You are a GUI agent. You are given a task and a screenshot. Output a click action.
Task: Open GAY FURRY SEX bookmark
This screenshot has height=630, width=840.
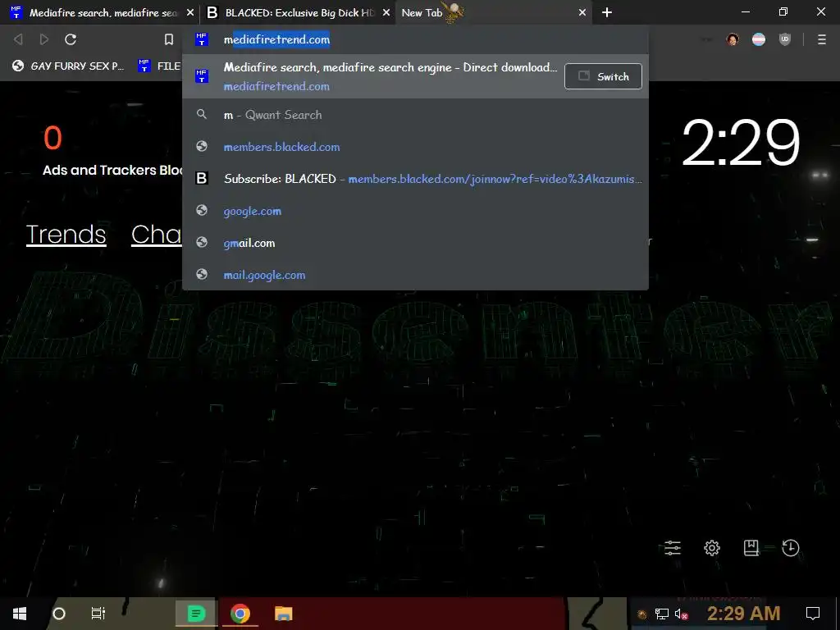(70, 66)
